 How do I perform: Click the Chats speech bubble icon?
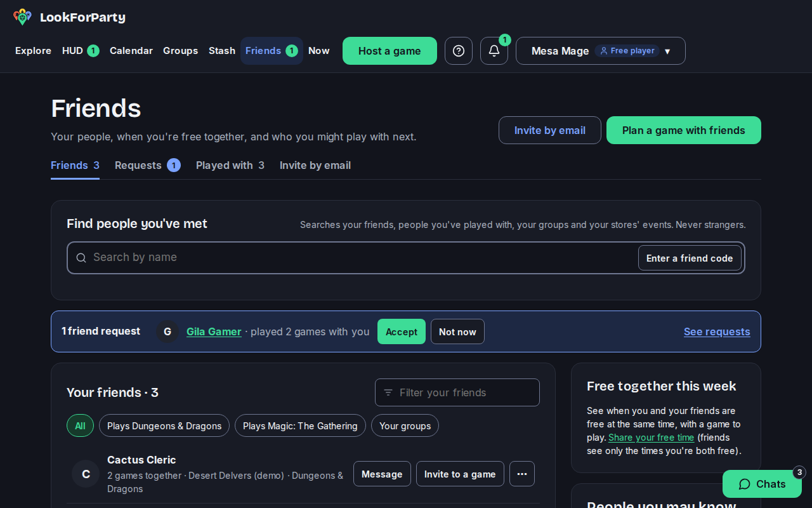pyautogui.click(x=745, y=484)
